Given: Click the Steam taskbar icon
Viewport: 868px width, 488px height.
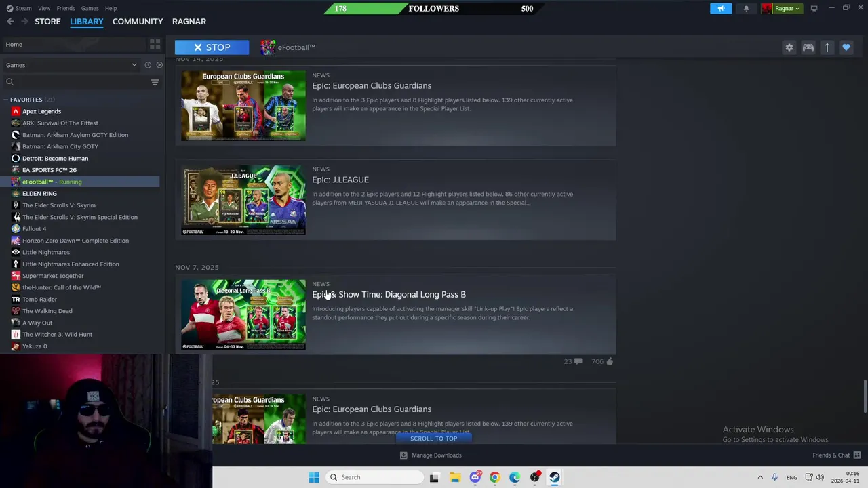Looking at the screenshot, I should (555, 477).
